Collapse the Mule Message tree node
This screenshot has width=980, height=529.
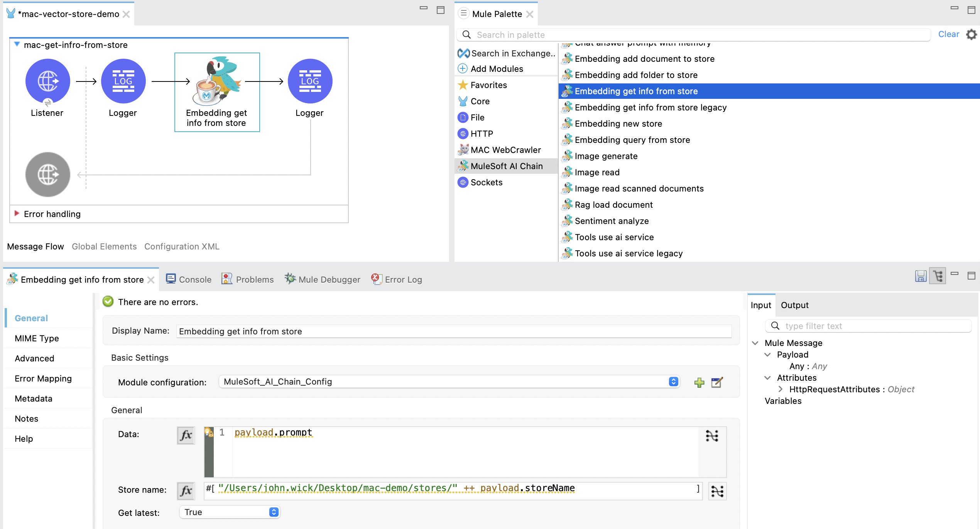(755, 343)
